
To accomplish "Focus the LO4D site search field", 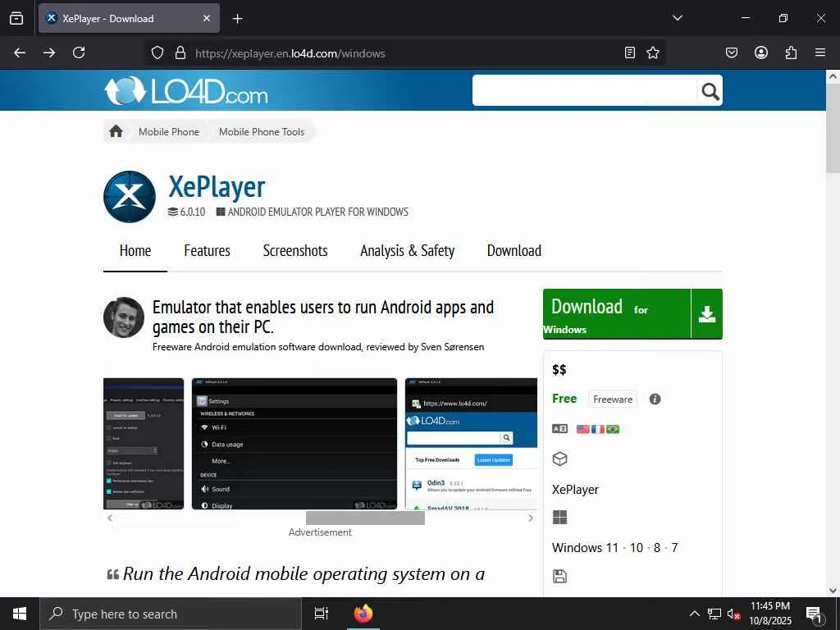I will click(584, 90).
